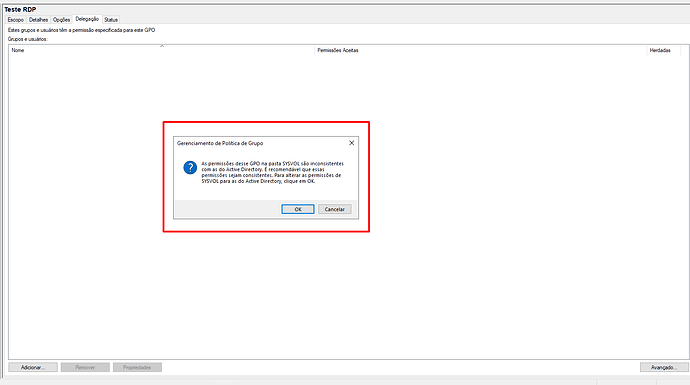Open the Detalhes tab
This screenshot has width=690, height=385.
pos(38,20)
